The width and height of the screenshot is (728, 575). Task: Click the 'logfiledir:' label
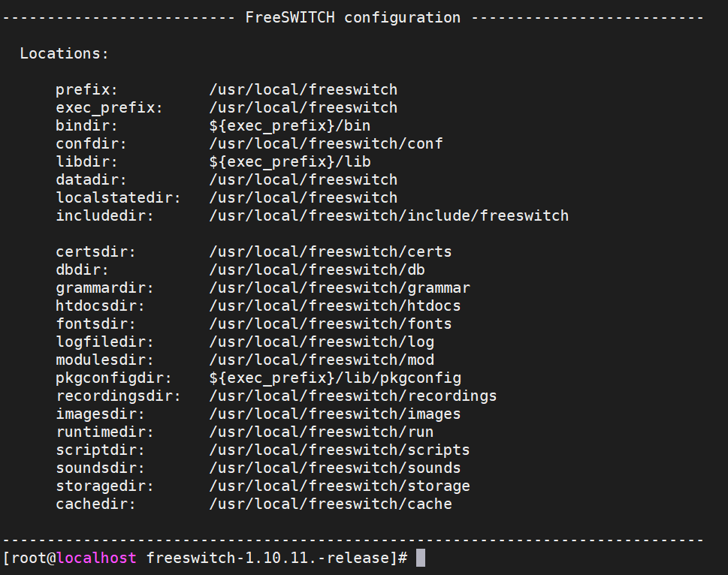(x=104, y=342)
